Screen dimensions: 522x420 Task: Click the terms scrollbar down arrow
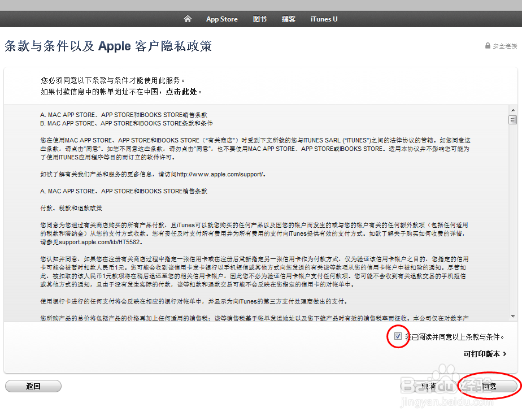coord(513,317)
